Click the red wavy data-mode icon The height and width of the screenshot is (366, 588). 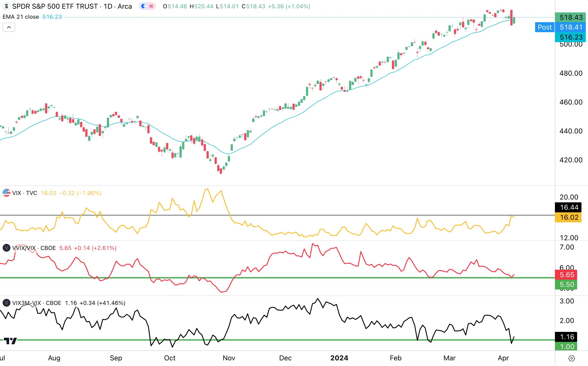pyautogui.click(x=151, y=6)
